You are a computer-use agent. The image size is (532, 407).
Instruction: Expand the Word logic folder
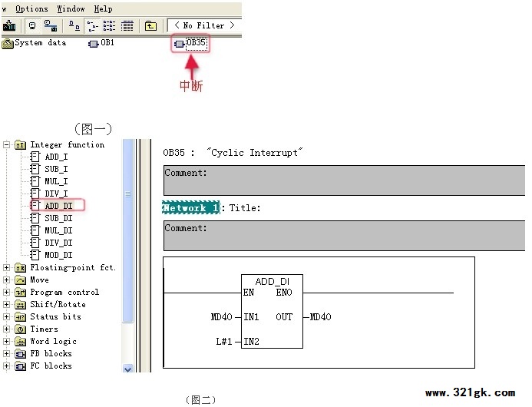pos(6,341)
